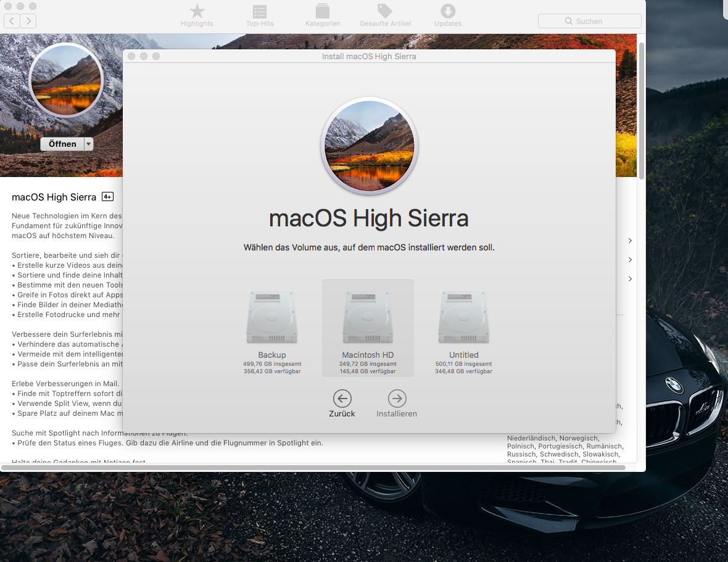
Task: Click 'Install macOS High Sierra' window title
Action: [369, 56]
